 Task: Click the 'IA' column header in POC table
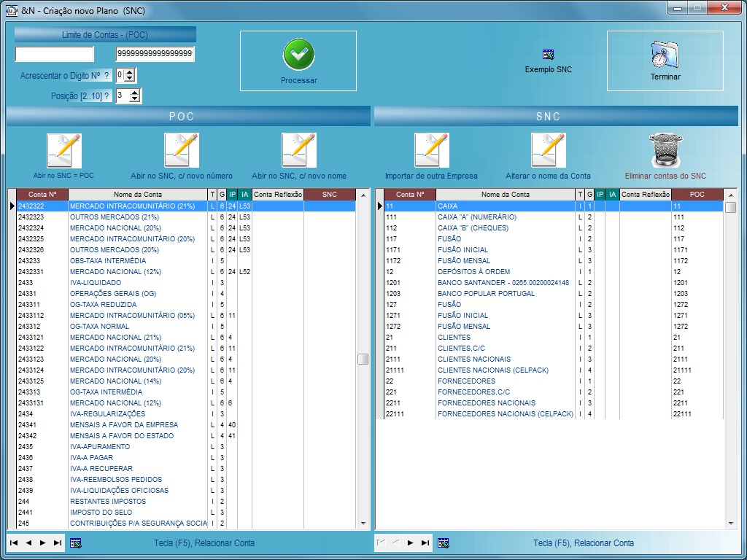(245, 194)
